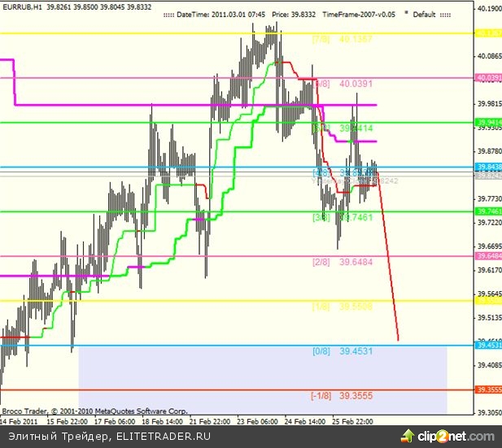
Task: Click the red 39.3555 price tag on axis
Action: 489,390
